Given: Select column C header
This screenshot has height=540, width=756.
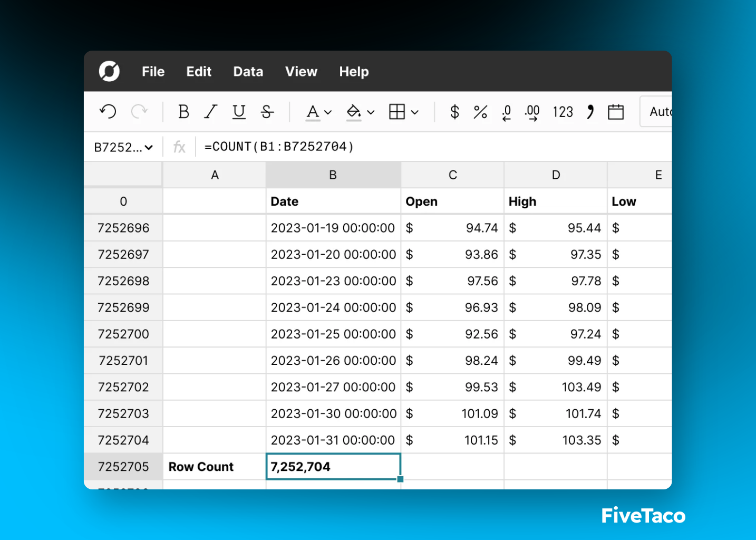Looking at the screenshot, I should 452,175.
